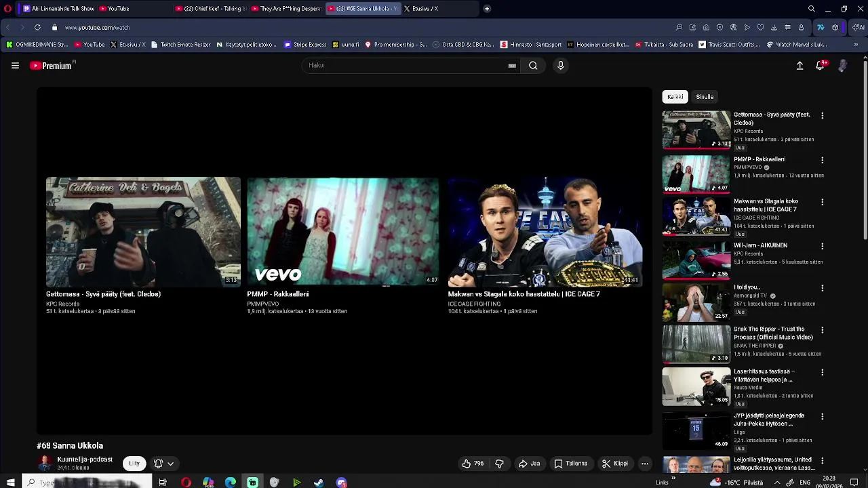Like the video with 796 likes
This screenshot has width=868, height=488.
(473, 464)
